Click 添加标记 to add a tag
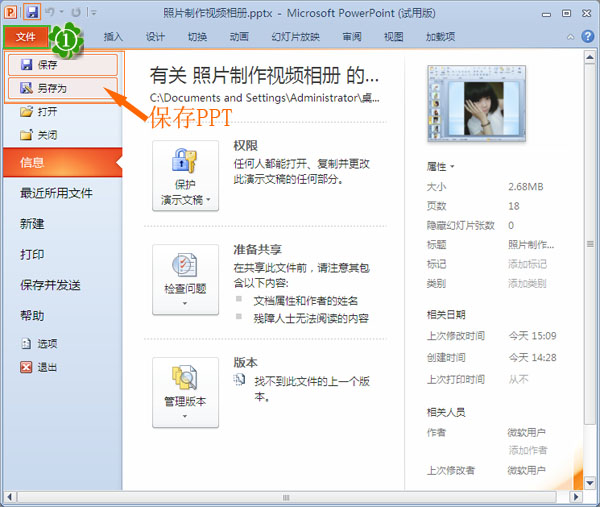Image resolution: width=600 pixels, height=507 pixels. (527, 264)
